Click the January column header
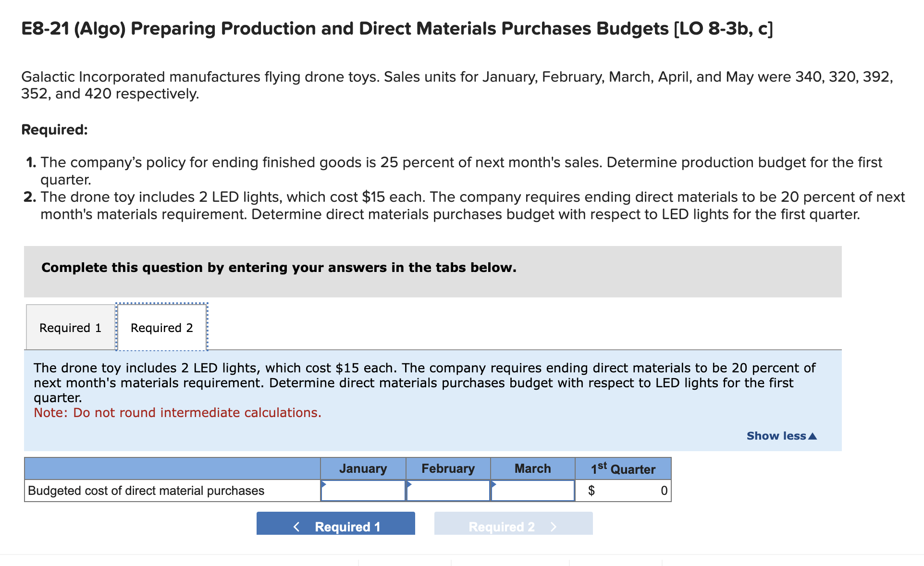924x566 pixels. pos(363,468)
